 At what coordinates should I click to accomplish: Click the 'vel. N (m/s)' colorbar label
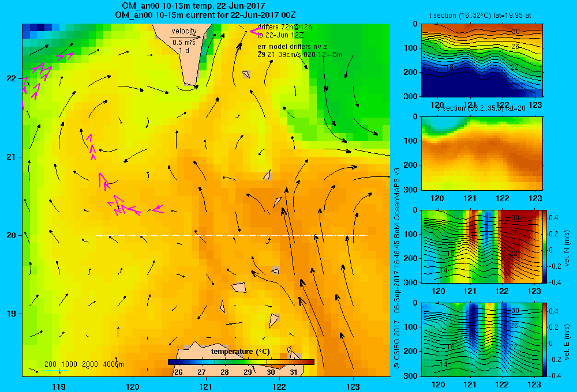567,248
